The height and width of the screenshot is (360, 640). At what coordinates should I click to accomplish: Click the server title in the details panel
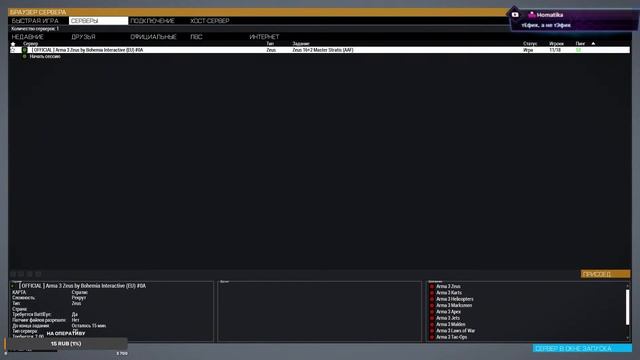click(x=83, y=286)
